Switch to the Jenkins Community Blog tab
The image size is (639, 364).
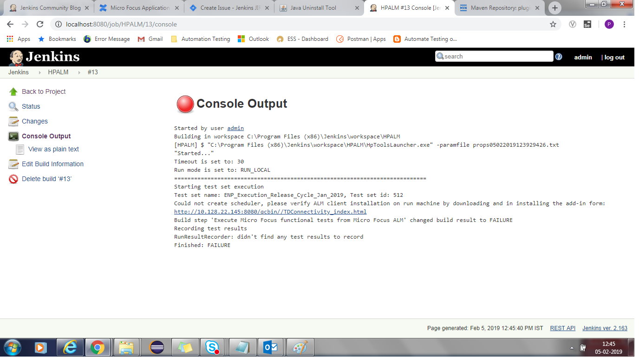point(46,8)
